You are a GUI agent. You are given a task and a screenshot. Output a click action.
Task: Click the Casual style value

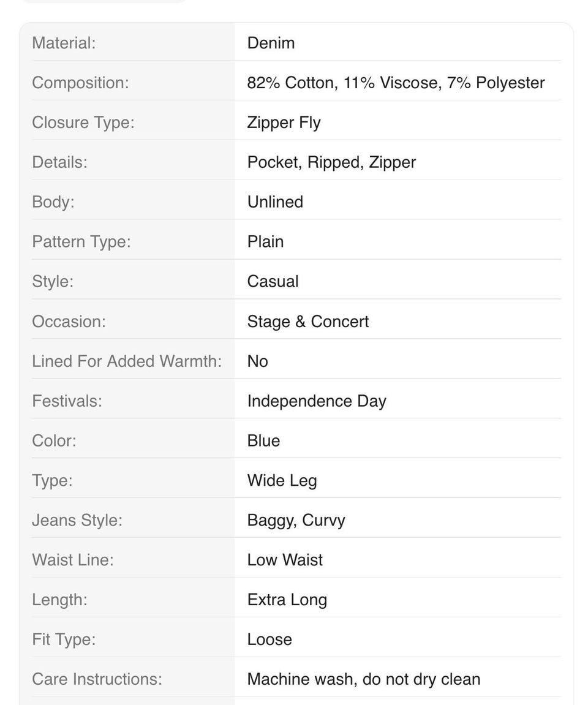click(273, 282)
